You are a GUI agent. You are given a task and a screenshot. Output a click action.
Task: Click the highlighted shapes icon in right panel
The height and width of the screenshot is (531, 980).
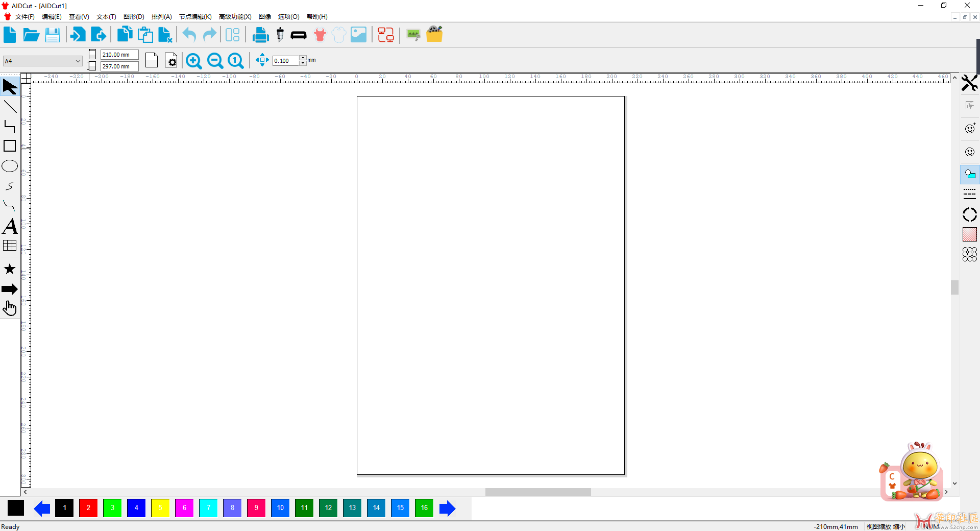tap(969, 175)
